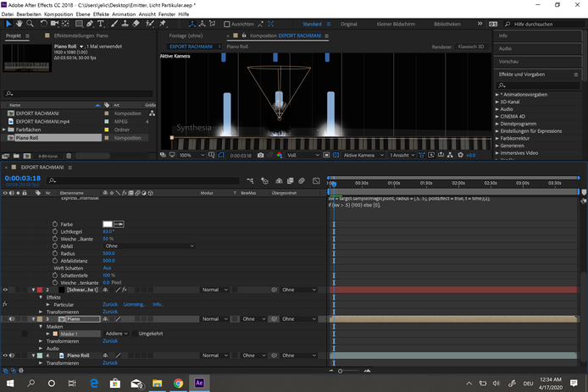Select the Zoom magnifier tool
Viewport: 588px width, 392px height.
(31, 25)
